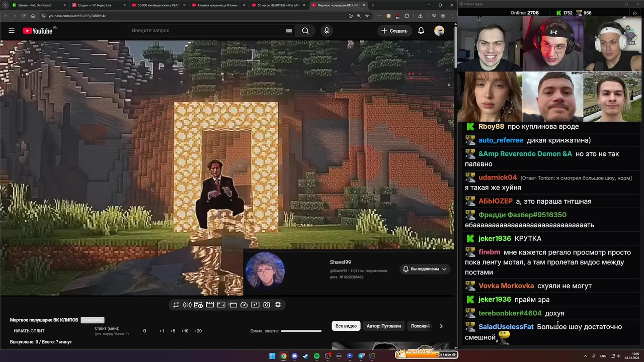Add +10 minutes to split
This screenshot has width=644, height=362.
pos(185,331)
